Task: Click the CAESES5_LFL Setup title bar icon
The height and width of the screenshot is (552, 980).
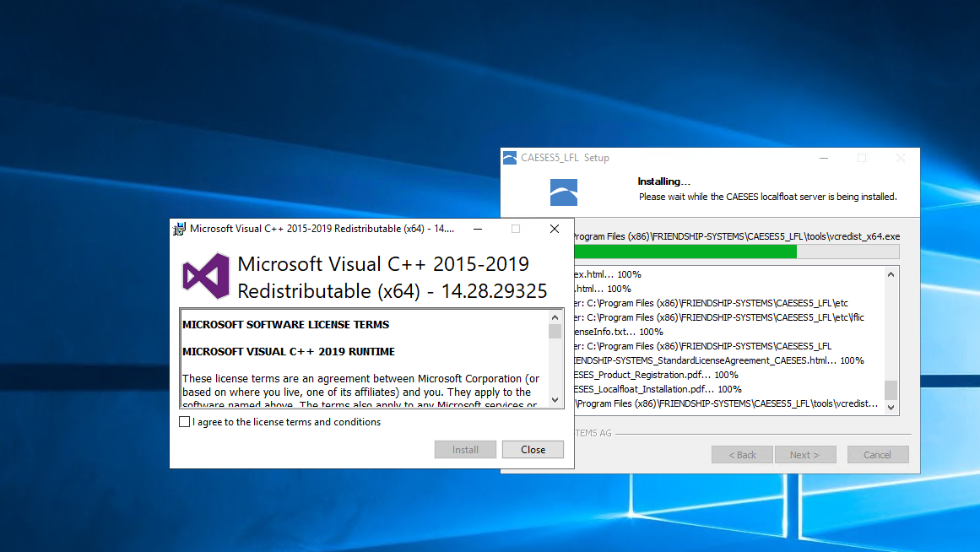Action: (510, 158)
